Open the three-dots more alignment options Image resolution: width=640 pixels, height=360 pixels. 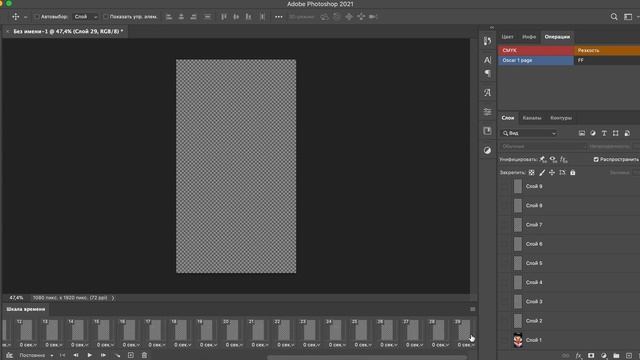click(x=278, y=17)
